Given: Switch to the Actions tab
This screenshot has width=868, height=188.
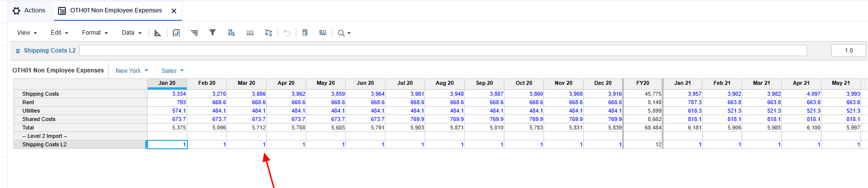Looking at the screenshot, I should click(30, 10).
